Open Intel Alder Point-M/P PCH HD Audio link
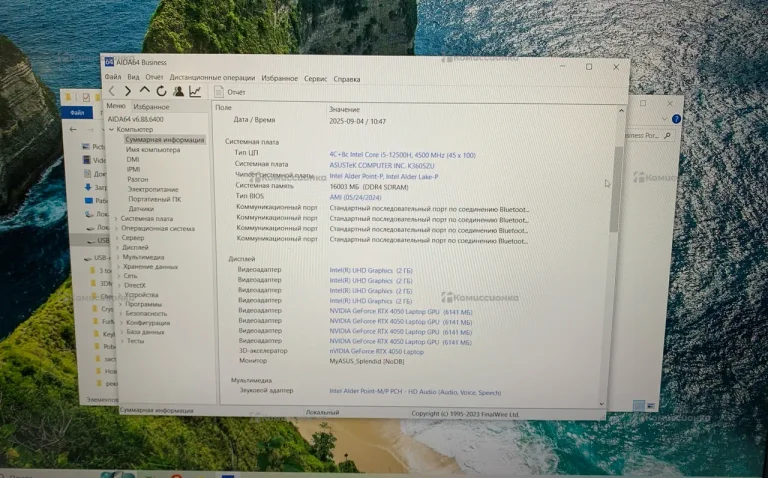768x478 pixels. point(415,393)
